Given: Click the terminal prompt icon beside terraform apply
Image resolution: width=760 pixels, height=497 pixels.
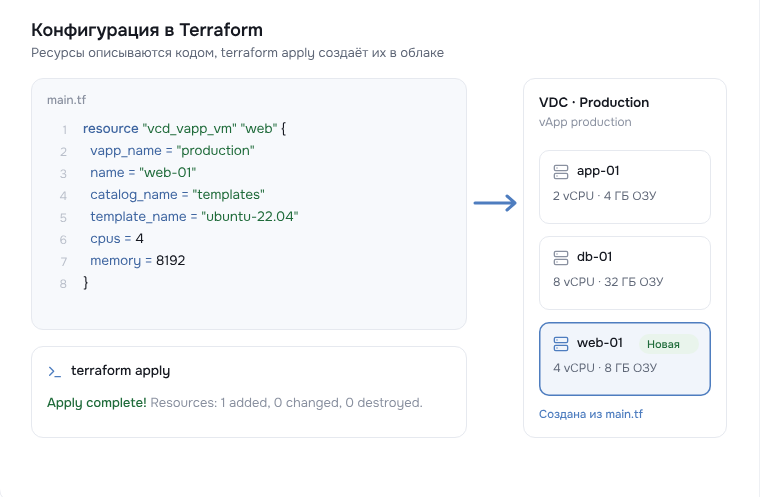Looking at the screenshot, I should tap(54, 371).
